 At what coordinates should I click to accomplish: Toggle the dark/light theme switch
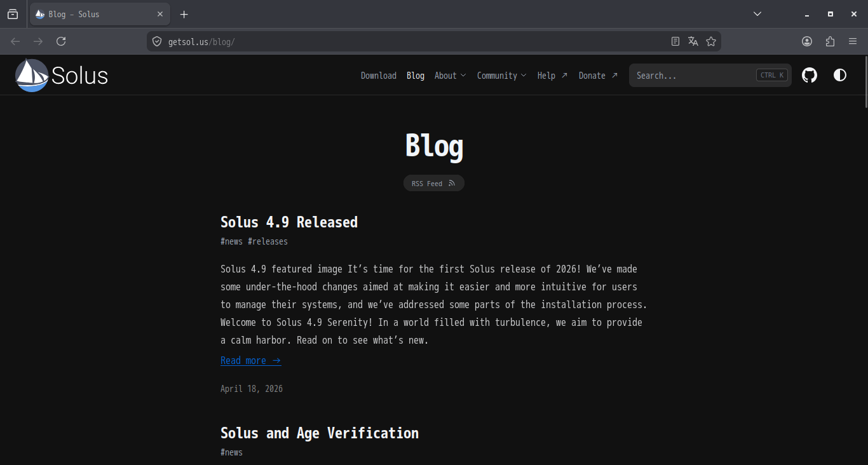coord(840,76)
